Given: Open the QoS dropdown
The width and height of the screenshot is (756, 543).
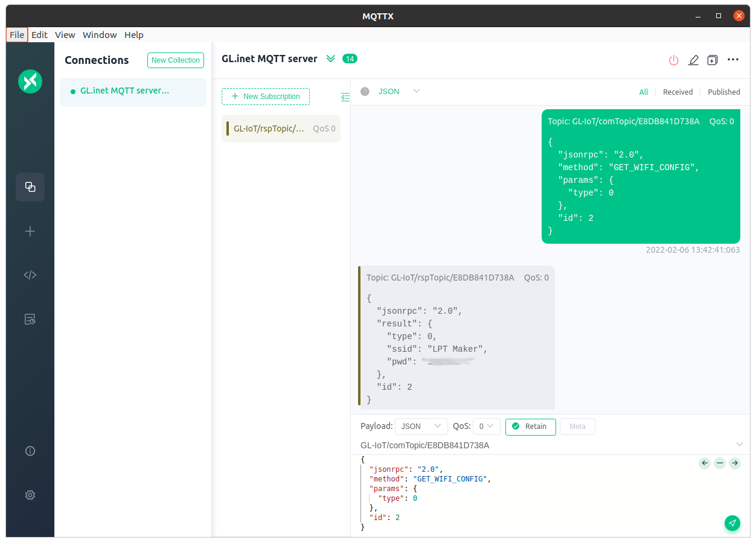Looking at the screenshot, I should click(487, 427).
